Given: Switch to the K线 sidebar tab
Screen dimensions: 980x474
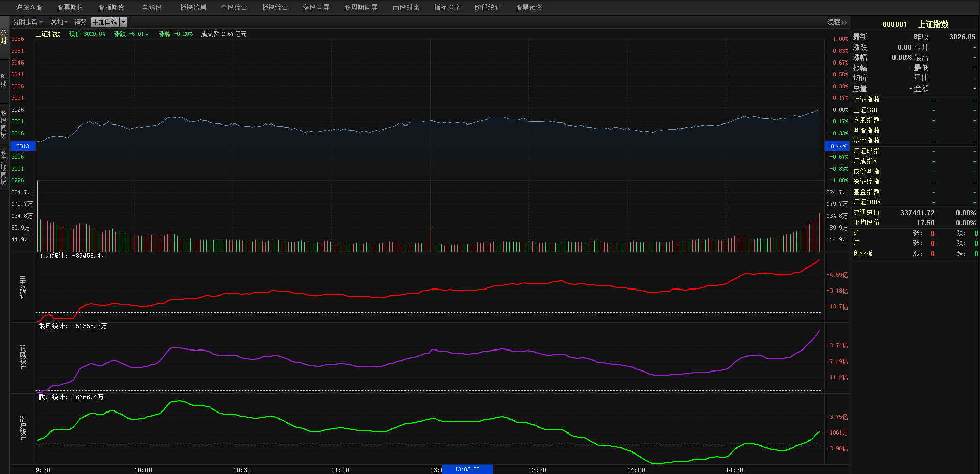Looking at the screenshot, I should [4, 80].
